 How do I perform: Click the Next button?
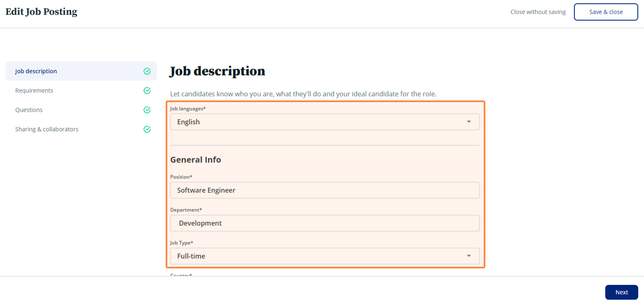coord(622,292)
